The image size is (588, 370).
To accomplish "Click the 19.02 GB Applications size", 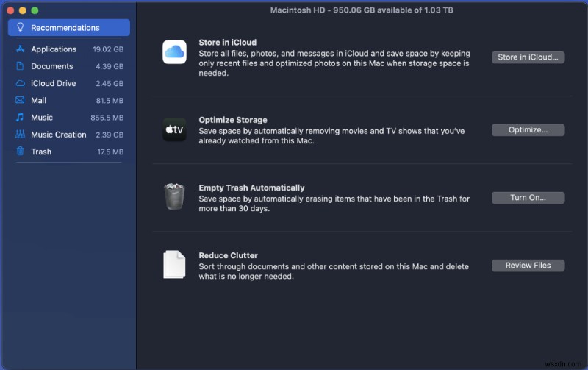I will (x=108, y=49).
